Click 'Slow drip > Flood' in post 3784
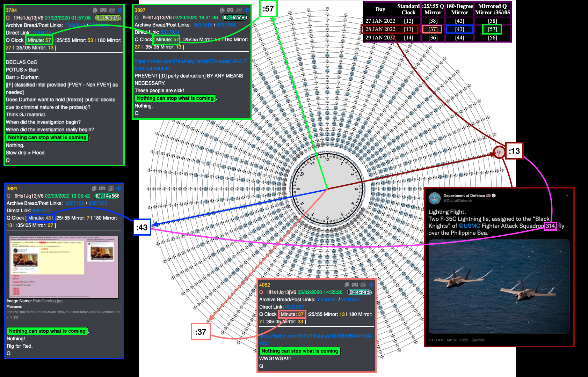Viewport: 588px width, 377px height. click(25, 153)
